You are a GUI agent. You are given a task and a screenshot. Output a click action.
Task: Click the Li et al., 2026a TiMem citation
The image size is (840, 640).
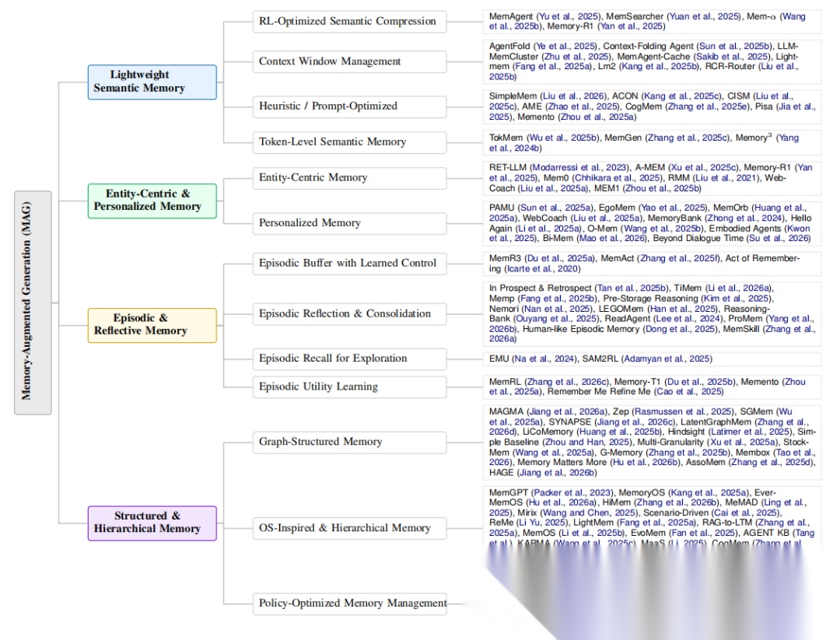[739, 289]
